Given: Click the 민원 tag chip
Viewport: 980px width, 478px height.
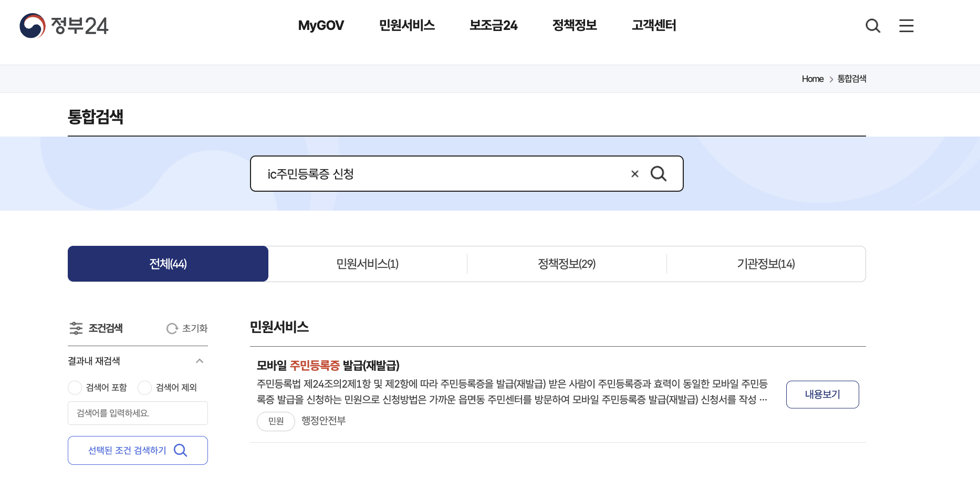Looking at the screenshot, I should (x=276, y=421).
